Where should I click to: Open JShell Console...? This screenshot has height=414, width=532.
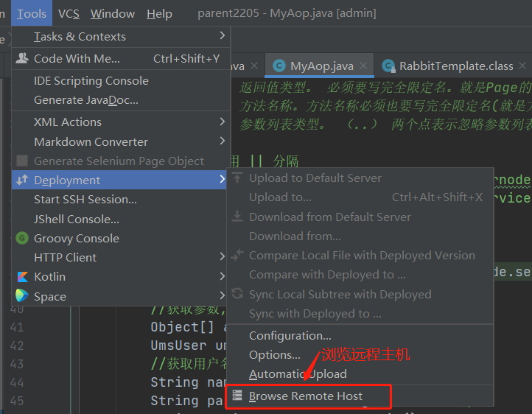[x=119, y=219]
